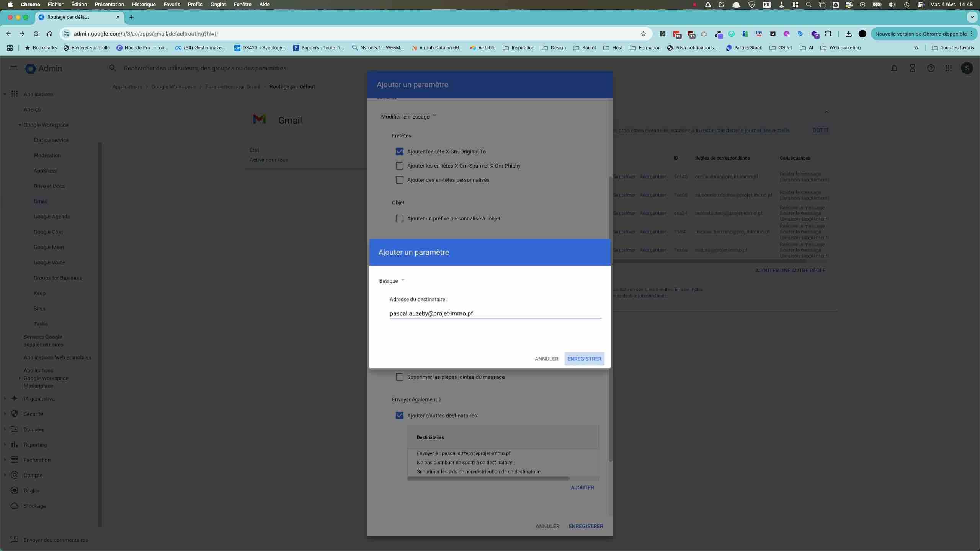Click the Reporting bar chart icon

tap(15, 444)
